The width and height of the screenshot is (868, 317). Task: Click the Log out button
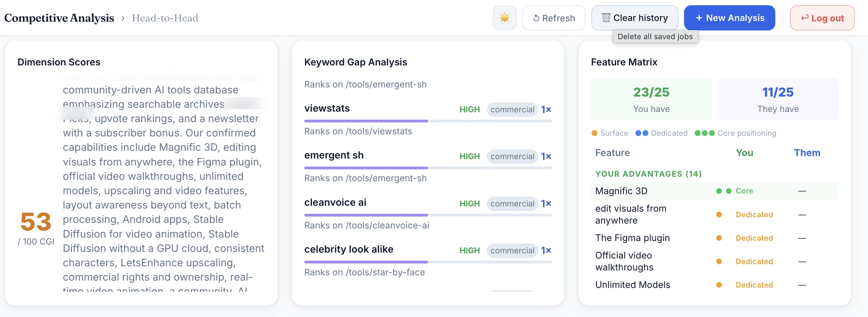coord(822,18)
